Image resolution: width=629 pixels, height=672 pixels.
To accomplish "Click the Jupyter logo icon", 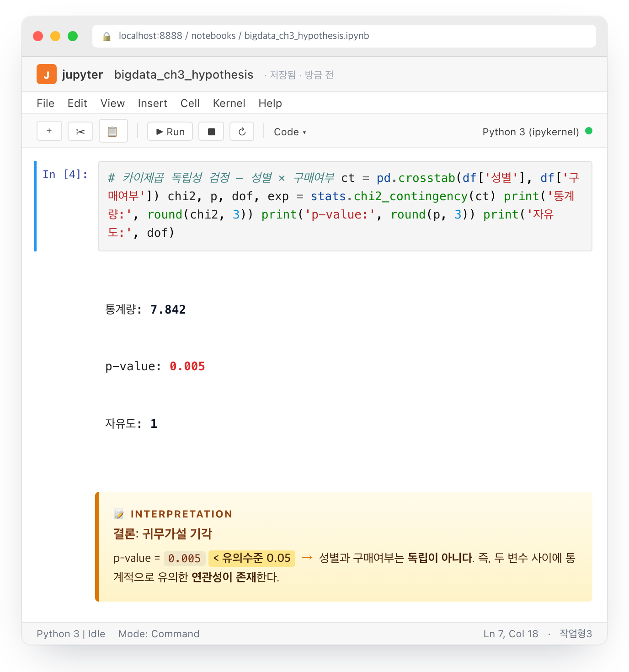I will pos(47,74).
